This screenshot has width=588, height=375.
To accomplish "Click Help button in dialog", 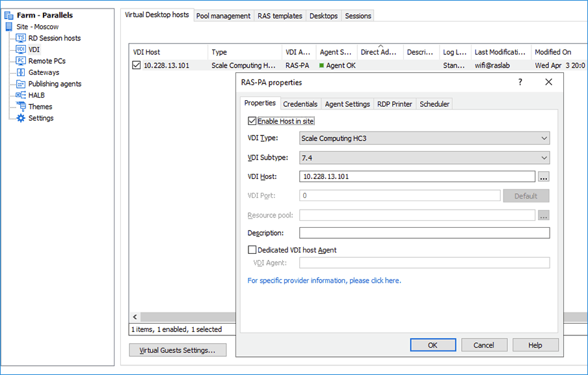I will click(x=535, y=345).
